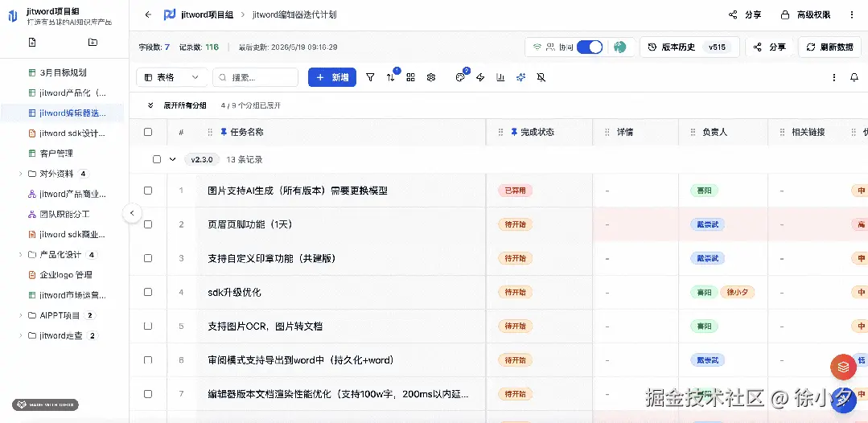
Task: Open the 表格 view type dropdown
Action: coord(171,77)
